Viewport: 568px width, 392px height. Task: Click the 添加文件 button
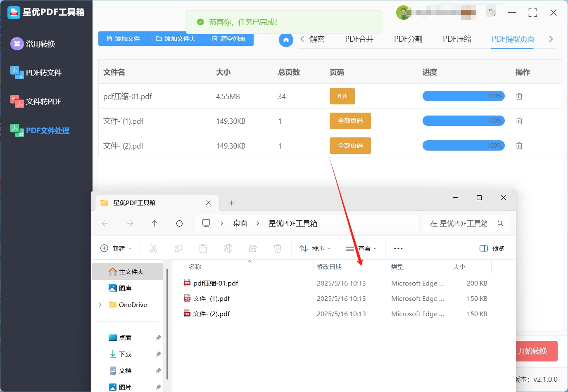point(123,38)
